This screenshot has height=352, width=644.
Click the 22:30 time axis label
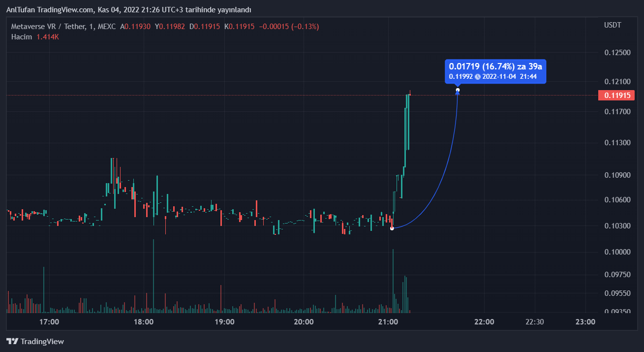click(x=534, y=322)
